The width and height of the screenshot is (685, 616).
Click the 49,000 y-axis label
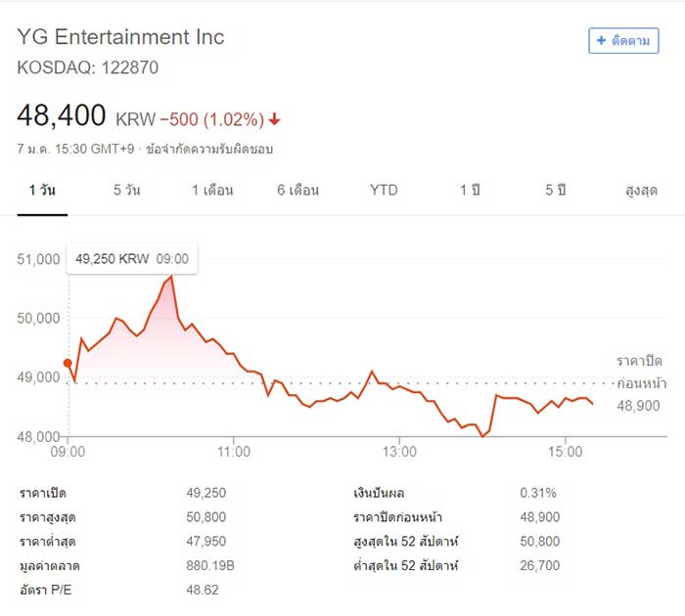[x=38, y=377]
